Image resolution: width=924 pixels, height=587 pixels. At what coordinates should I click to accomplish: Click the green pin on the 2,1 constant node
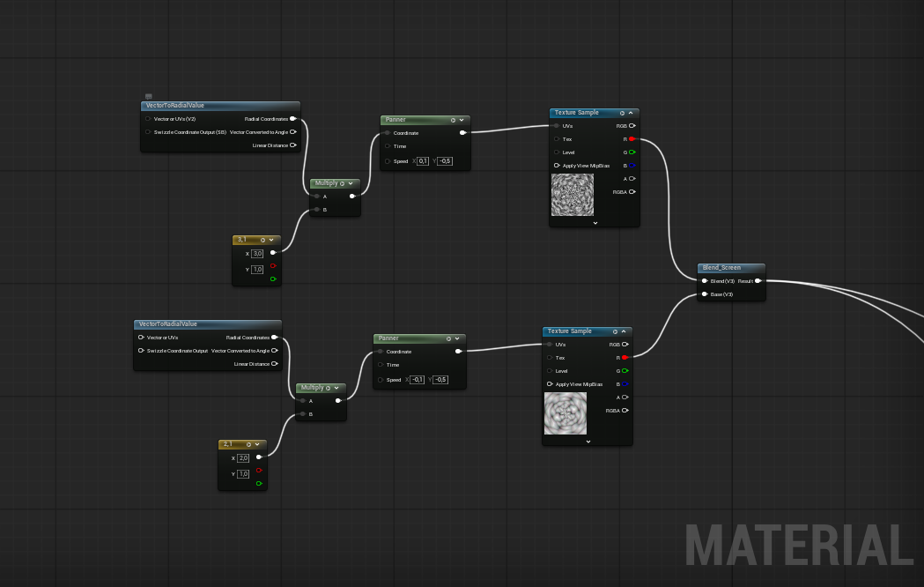click(259, 483)
